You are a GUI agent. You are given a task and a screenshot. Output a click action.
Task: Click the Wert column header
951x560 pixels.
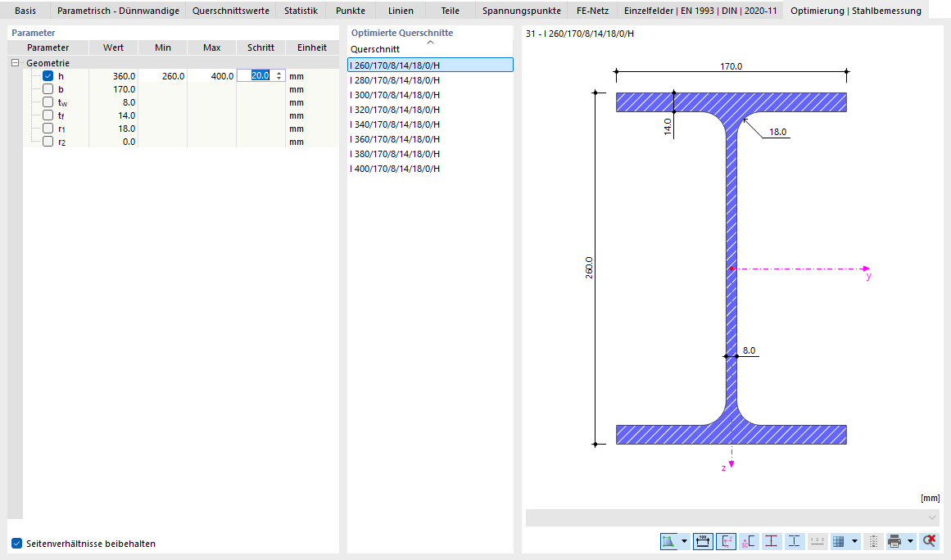point(113,47)
